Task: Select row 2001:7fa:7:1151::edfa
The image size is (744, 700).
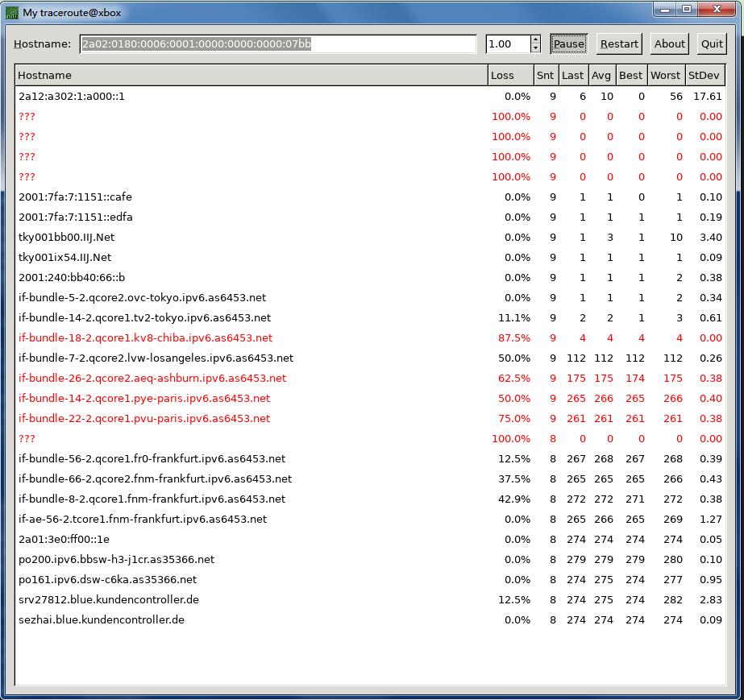Action: point(371,217)
